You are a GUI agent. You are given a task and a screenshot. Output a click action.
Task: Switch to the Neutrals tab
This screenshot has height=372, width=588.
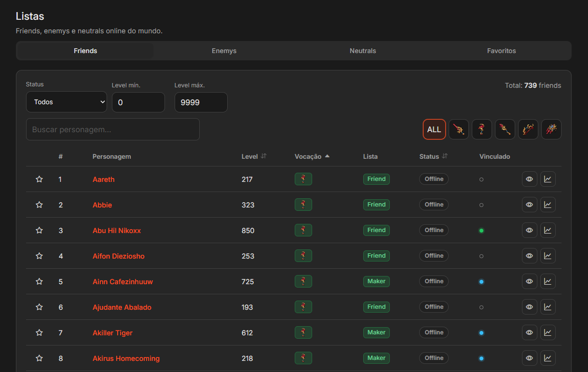point(363,51)
